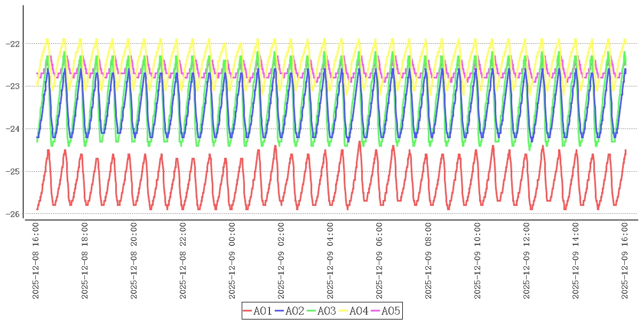Select the A05 legend label
644x320 pixels.
click(x=391, y=311)
